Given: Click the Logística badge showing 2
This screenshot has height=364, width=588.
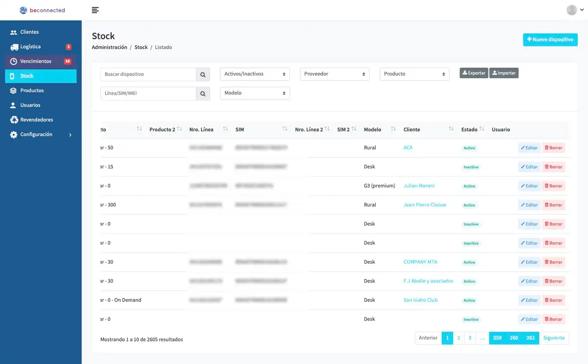Looking at the screenshot, I should tap(68, 47).
